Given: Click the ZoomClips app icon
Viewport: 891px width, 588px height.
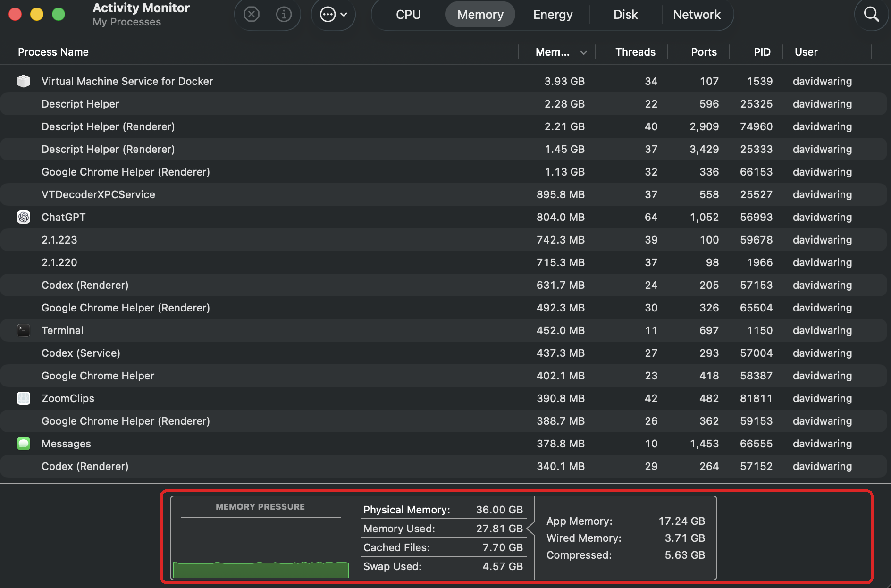Looking at the screenshot, I should pyautogui.click(x=24, y=398).
